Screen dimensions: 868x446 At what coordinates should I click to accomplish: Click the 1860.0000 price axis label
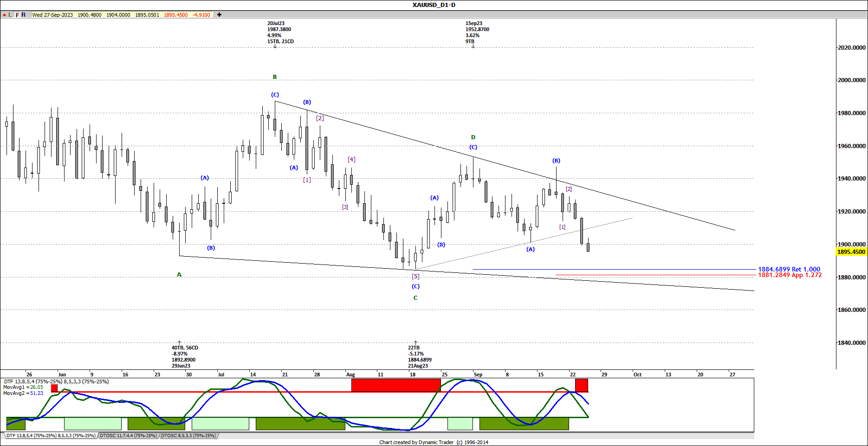tap(852, 310)
